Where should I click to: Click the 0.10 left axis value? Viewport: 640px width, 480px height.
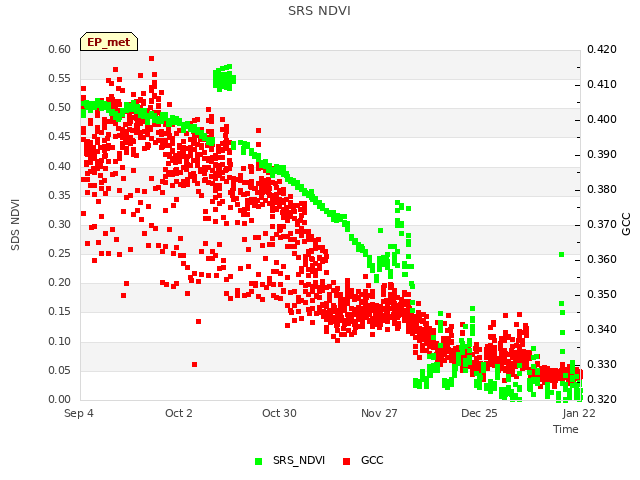coord(60,341)
